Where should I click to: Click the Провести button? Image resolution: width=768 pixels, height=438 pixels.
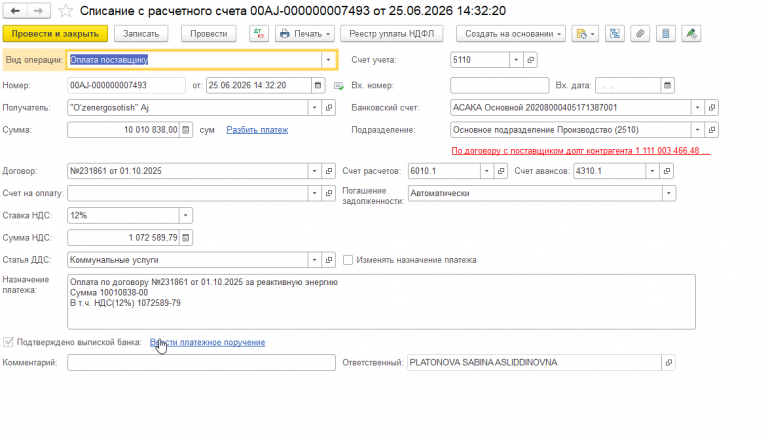[209, 34]
